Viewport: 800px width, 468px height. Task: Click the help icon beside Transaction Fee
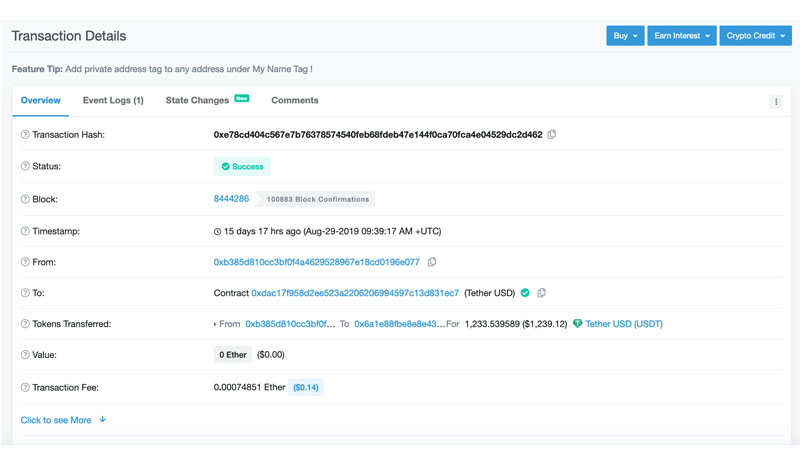point(25,387)
